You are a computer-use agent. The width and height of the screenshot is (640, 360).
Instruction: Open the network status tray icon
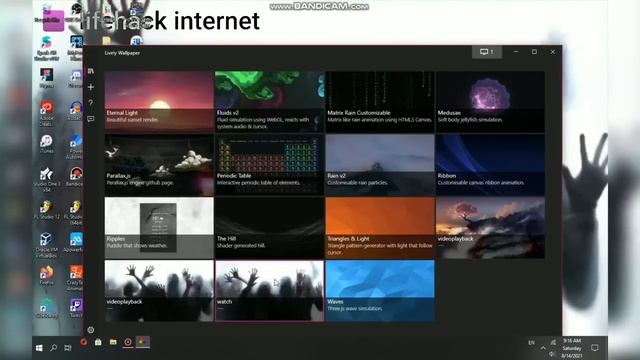[553, 342]
